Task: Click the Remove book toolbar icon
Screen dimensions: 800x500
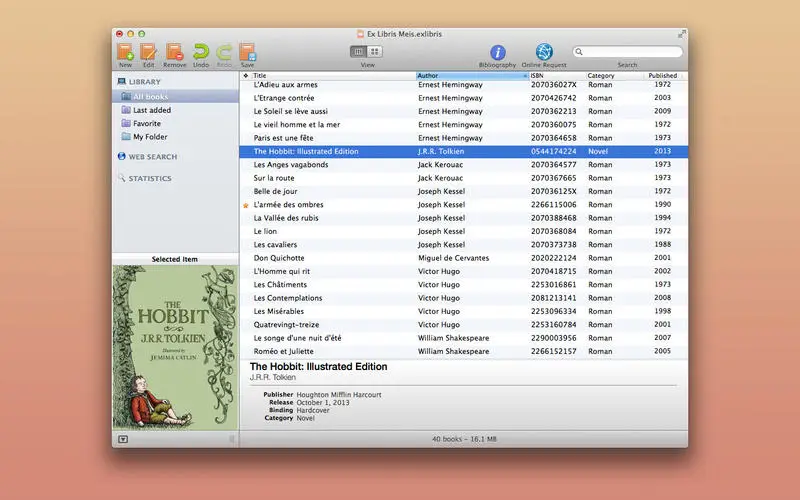Action: 174,52
